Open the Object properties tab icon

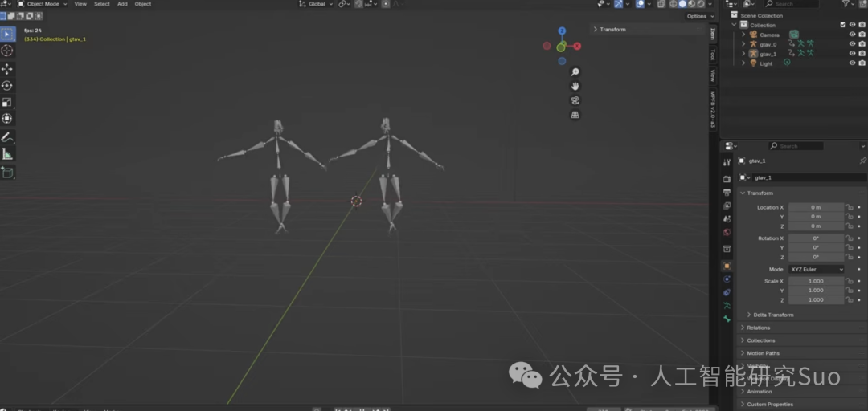click(727, 266)
